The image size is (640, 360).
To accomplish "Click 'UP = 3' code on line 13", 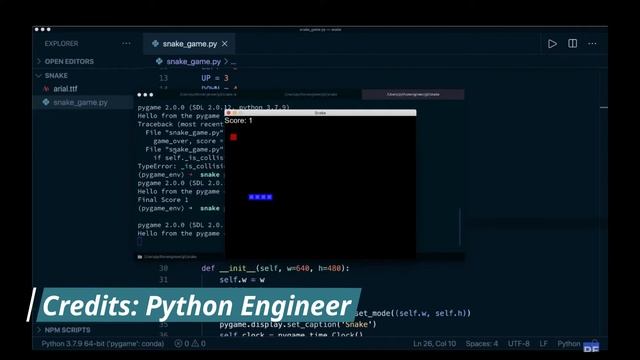I will click(215, 78).
